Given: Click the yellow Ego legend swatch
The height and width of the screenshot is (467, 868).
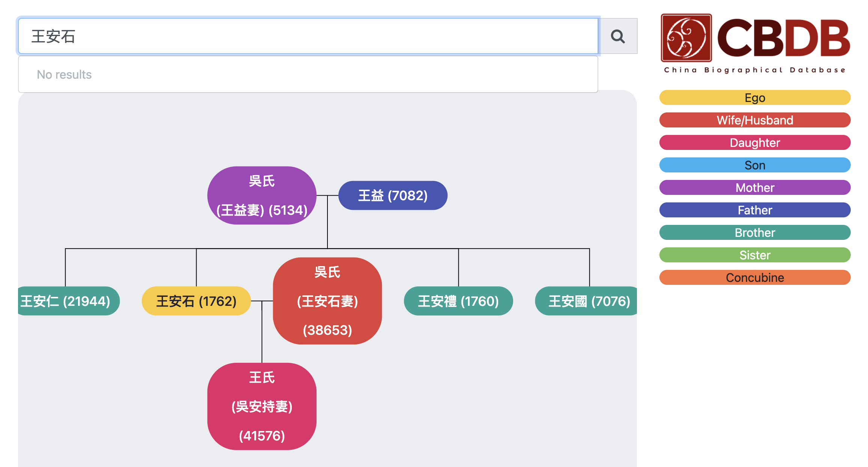Looking at the screenshot, I should click(x=755, y=98).
